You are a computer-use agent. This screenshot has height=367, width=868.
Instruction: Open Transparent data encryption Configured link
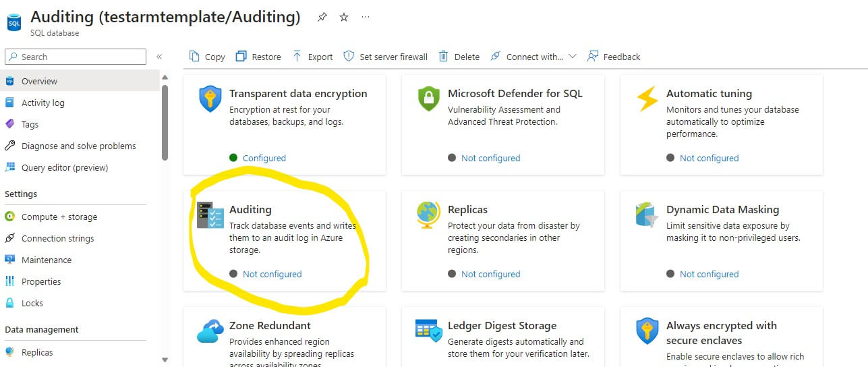coord(264,158)
